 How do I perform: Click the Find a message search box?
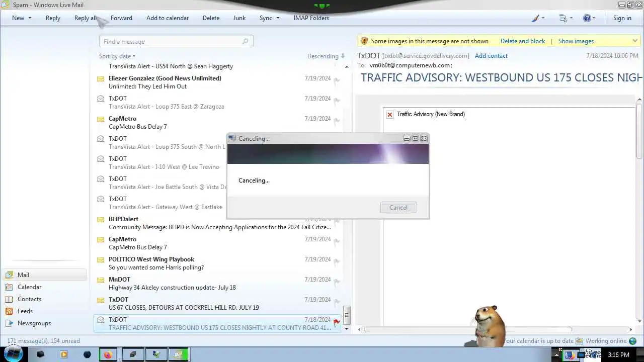[x=176, y=42]
